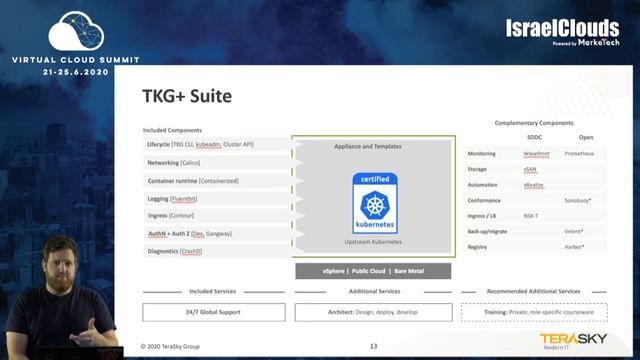Screen dimensions: 640x360
Task: Click the Complementary Components heading
Action: (x=534, y=123)
